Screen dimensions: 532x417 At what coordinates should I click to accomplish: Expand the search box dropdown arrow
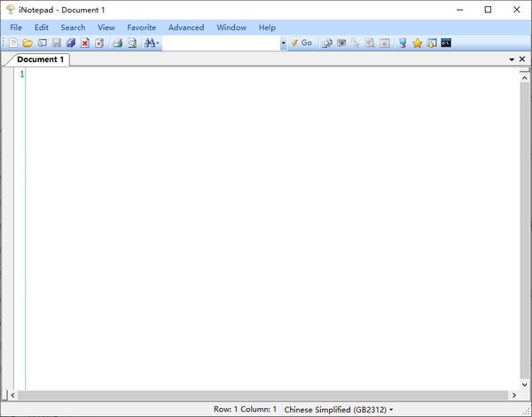click(284, 43)
